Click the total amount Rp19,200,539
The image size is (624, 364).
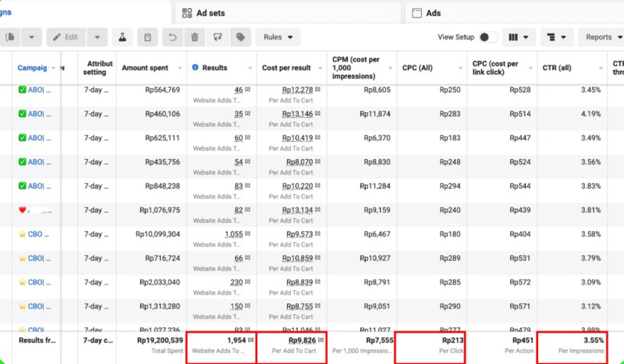160,341
